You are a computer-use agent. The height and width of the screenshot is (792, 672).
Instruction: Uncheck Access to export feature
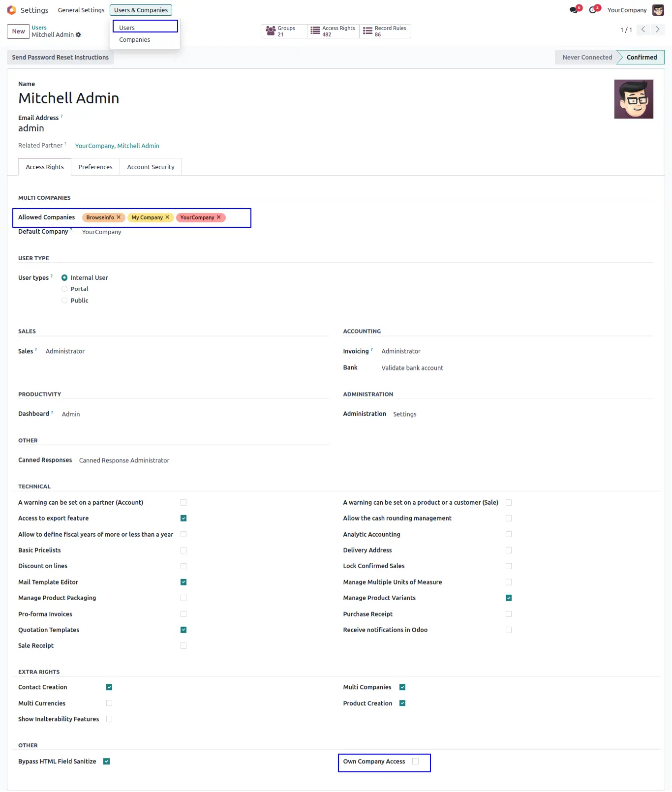pos(183,518)
